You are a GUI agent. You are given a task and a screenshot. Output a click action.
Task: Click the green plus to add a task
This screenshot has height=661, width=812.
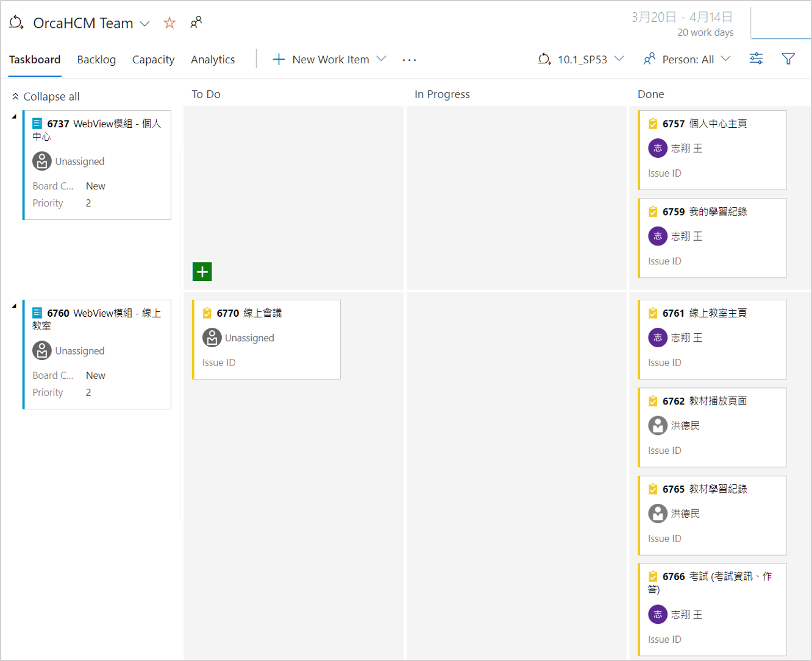(201, 271)
